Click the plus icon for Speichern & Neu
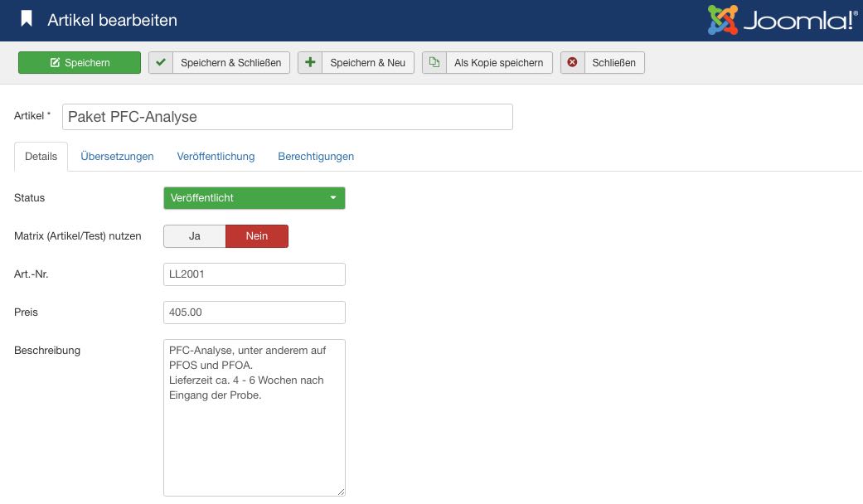863x504 pixels. coord(310,63)
